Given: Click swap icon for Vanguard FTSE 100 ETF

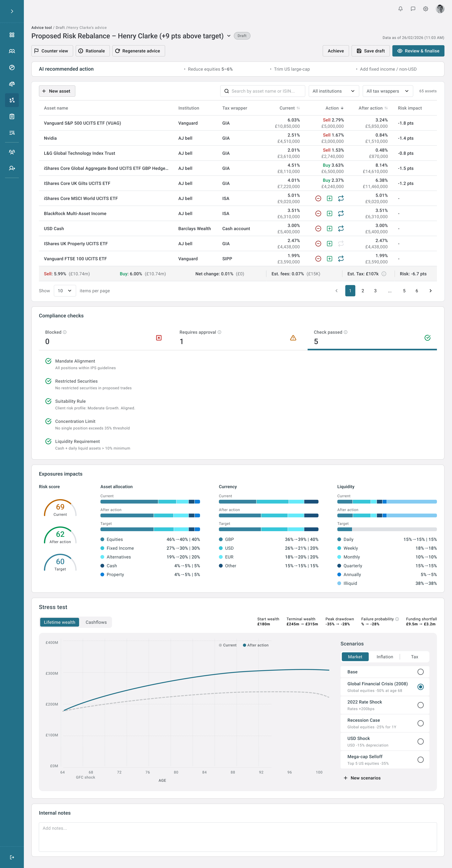Looking at the screenshot, I should [x=341, y=259].
